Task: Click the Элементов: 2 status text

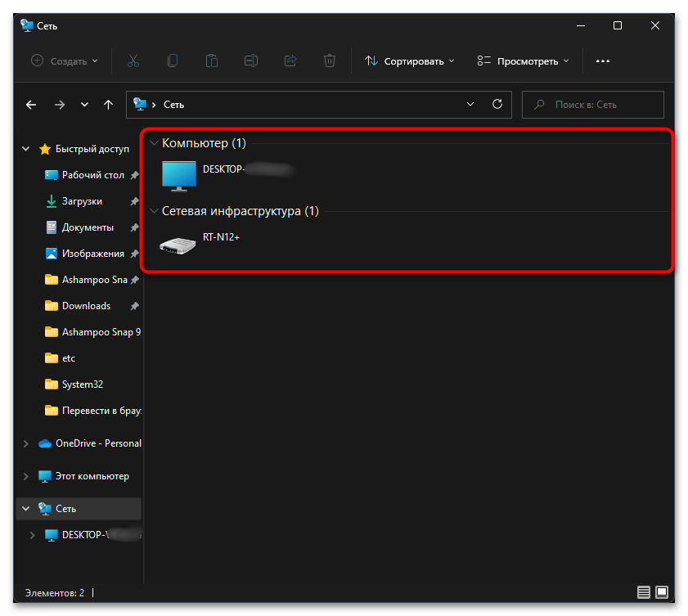Action: pos(55,593)
